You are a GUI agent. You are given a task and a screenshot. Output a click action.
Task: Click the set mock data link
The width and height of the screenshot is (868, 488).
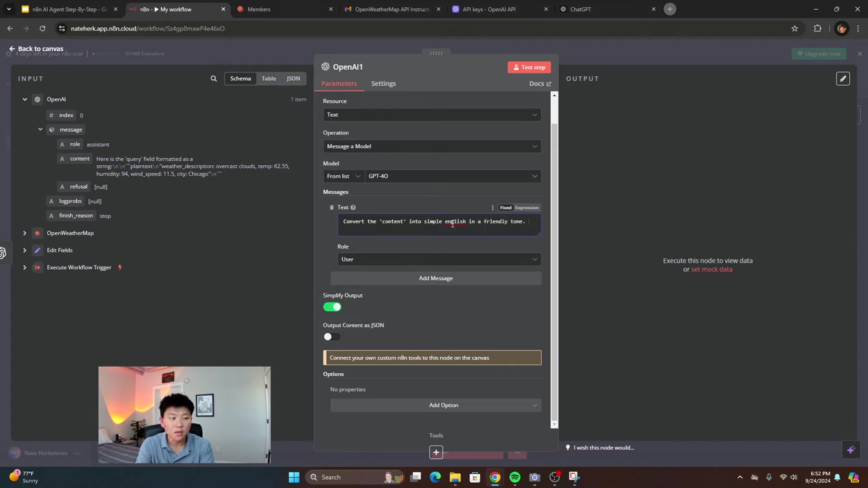coord(712,269)
